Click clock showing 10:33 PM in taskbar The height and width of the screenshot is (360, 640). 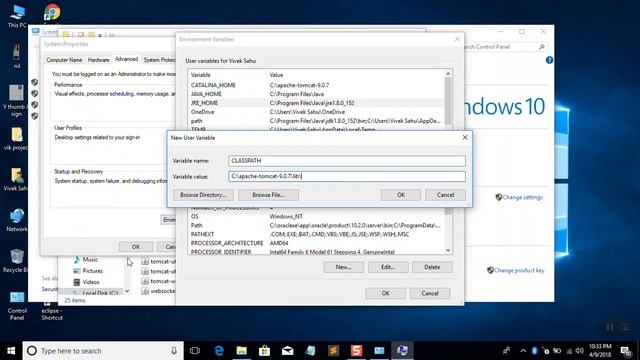(x=600, y=351)
